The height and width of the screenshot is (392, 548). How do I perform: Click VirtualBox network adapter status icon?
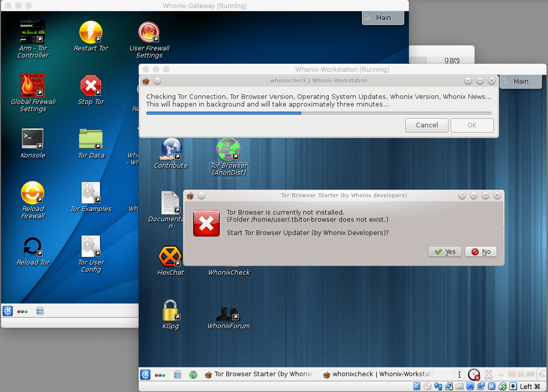(x=449, y=386)
